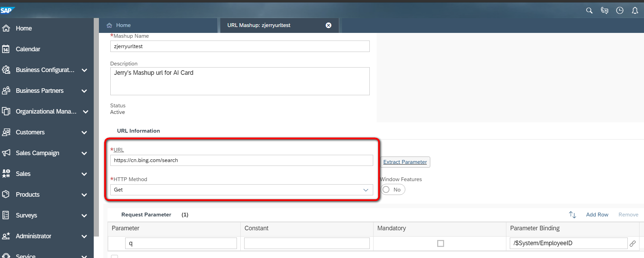Click the home icon in Home tab
This screenshot has width=644, height=258.
pyautogui.click(x=109, y=25)
